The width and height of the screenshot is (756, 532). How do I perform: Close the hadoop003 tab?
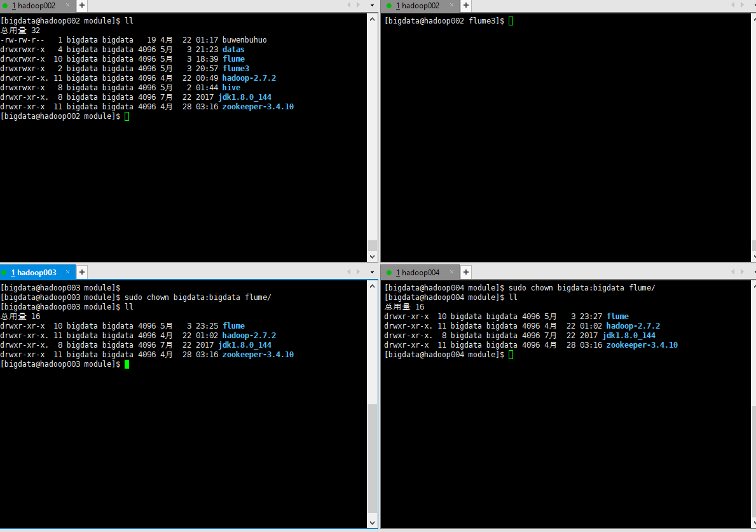coord(67,272)
